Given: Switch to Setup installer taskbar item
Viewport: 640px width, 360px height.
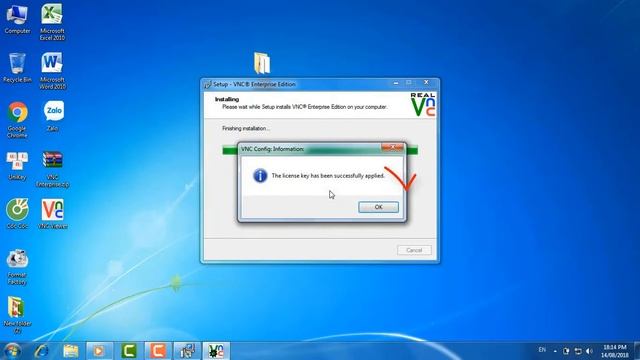Looking at the screenshot, I should click(x=188, y=351).
